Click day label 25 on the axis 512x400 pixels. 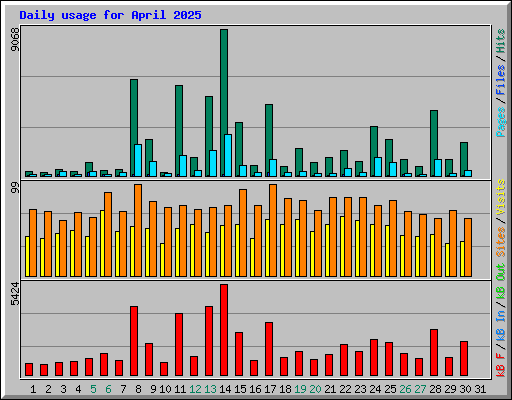[x=390, y=389]
